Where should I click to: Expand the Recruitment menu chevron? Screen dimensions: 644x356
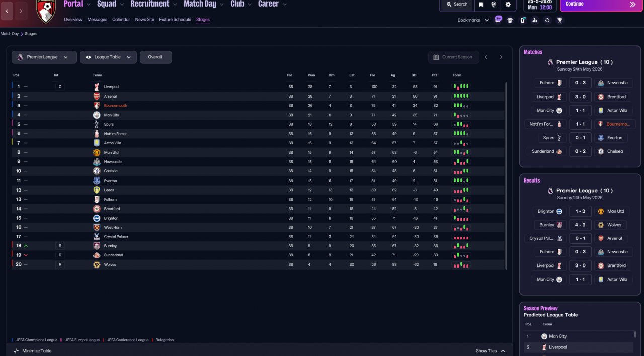[175, 5]
